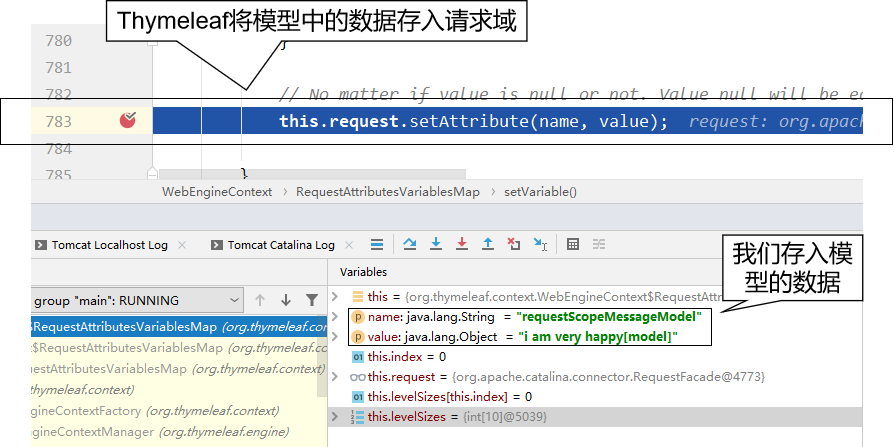Click the Drop Frame icon
Screen dimensions: 894x447
pyautogui.click(x=514, y=244)
